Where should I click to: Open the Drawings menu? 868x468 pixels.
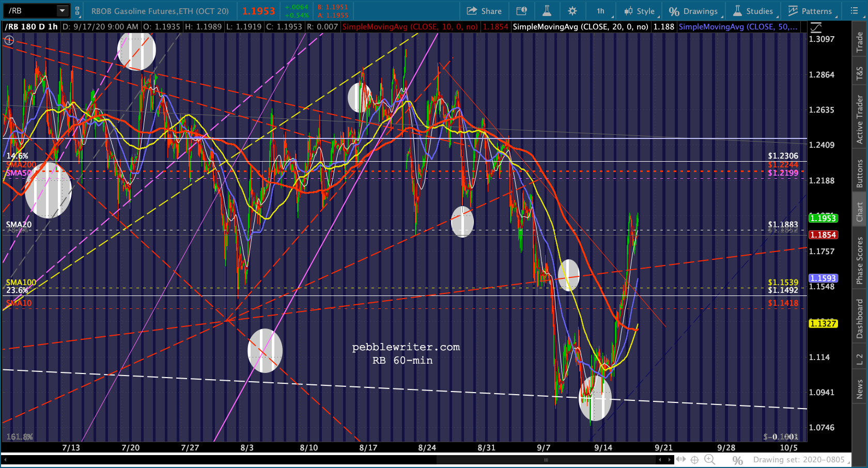[x=693, y=11]
